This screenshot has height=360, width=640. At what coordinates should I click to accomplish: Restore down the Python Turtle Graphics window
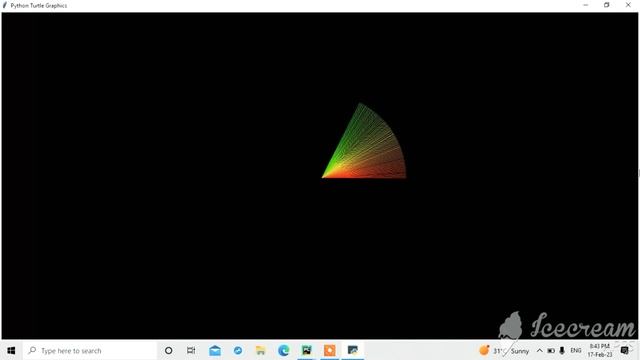pyautogui.click(x=607, y=5)
